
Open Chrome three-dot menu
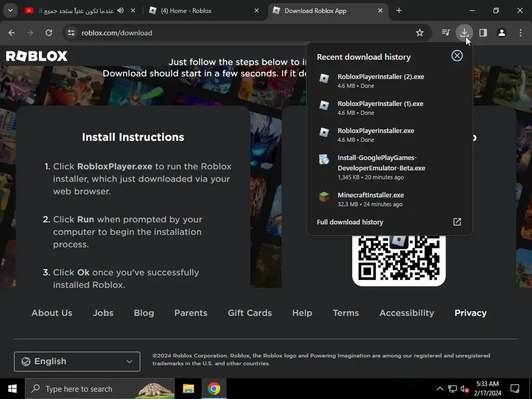pos(521,33)
